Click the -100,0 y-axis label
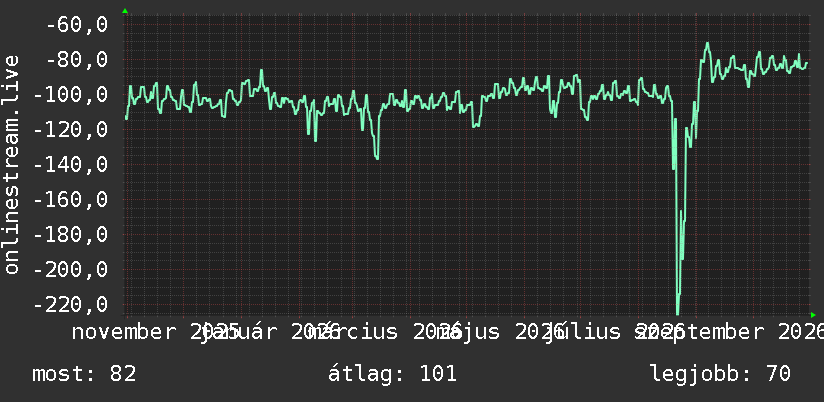The width and height of the screenshot is (824, 402). point(71,95)
